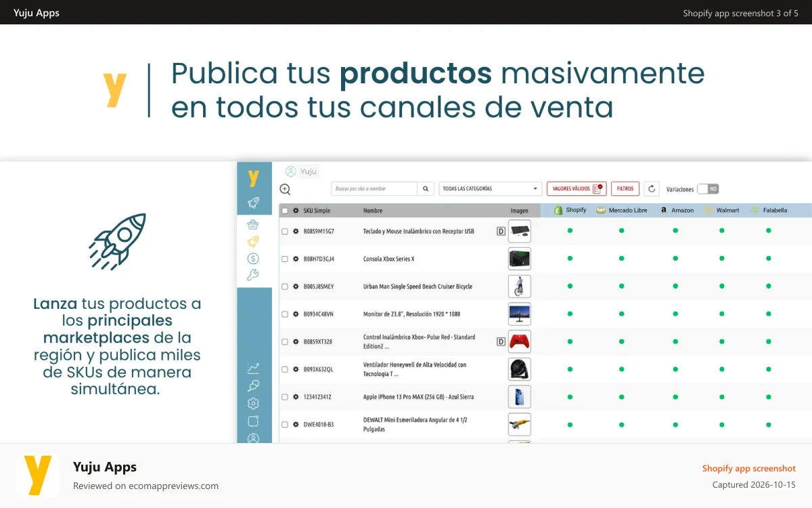
Task: Open gear options for SKU B08H7D3GJ4
Action: click(x=296, y=259)
